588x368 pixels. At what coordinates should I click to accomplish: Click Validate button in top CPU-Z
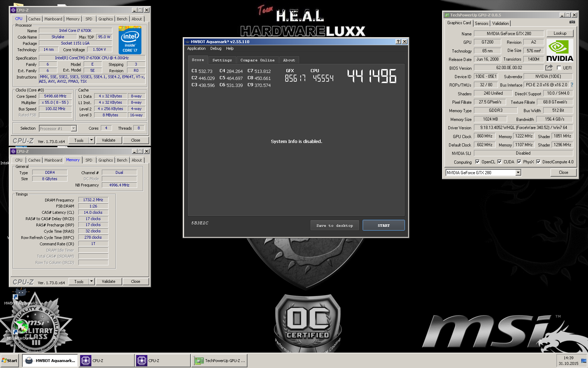108,140
